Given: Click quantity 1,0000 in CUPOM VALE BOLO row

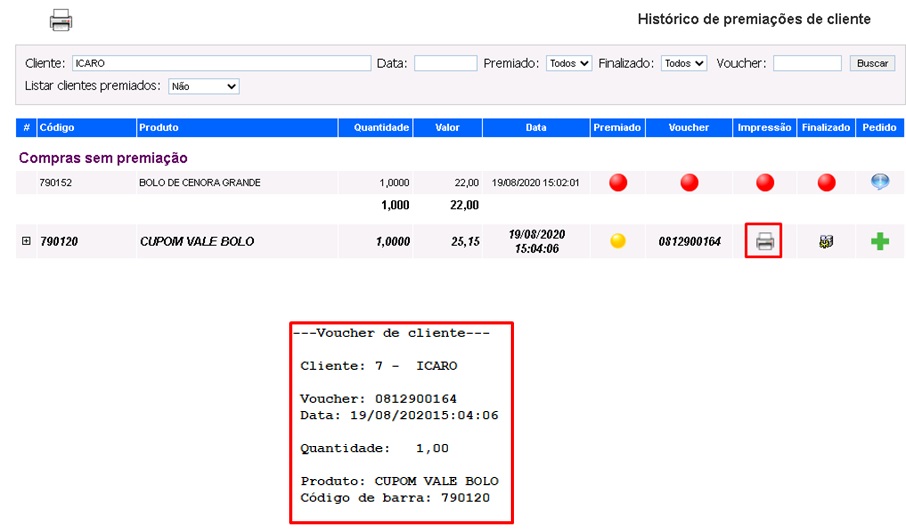Looking at the screenshot, I should tap(393, 241).
